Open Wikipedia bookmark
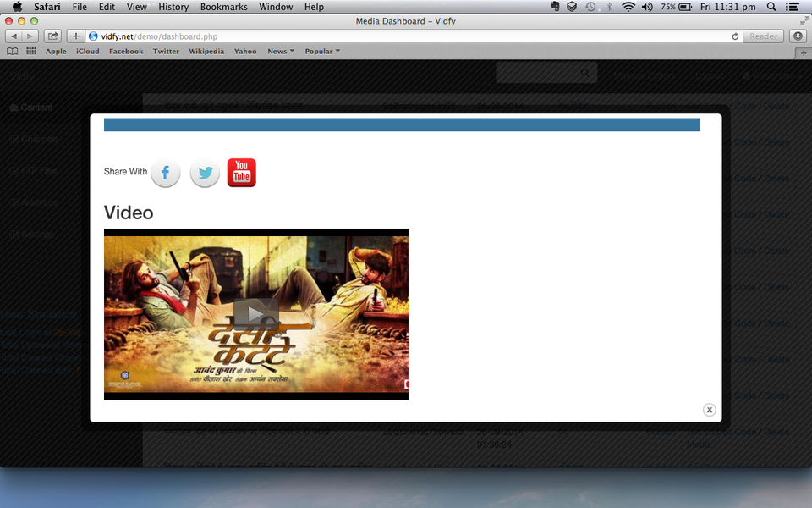Image resolution: width=812 pixels, height=508 pixels. (x=206, y=52)
